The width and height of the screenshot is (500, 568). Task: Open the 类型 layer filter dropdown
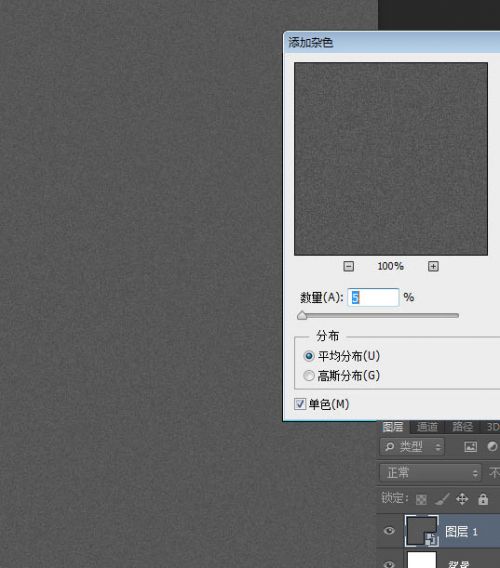pyautogui.click(x=412, y=447)
